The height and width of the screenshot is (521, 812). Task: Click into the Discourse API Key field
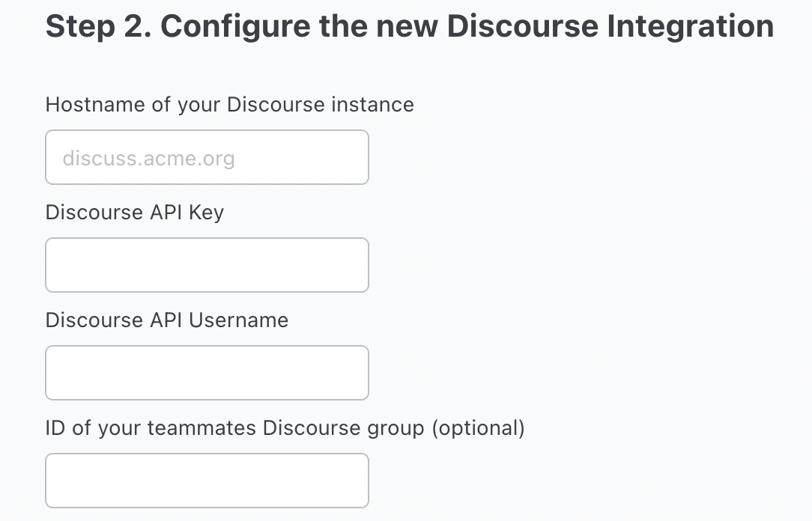click(207, 265)
